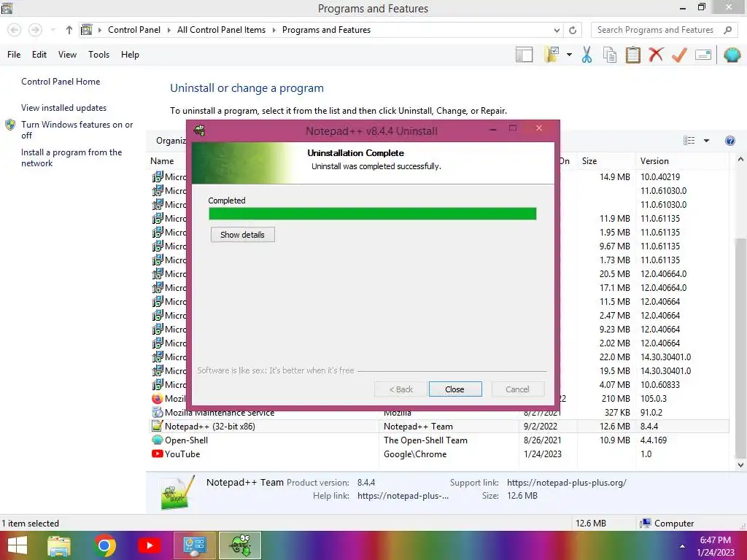Click the Close button in the uninstaller
Viewport: 747px width, 560px height.
pos(455,389)
